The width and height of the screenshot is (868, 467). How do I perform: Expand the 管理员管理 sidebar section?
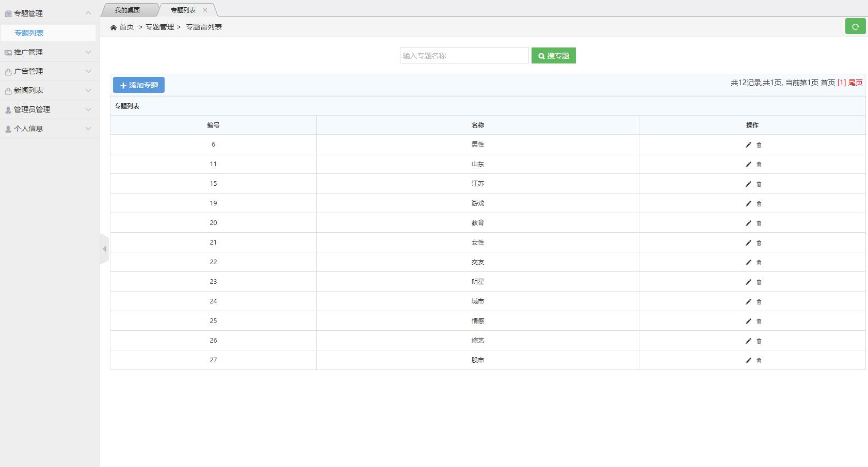coord(50,109)
